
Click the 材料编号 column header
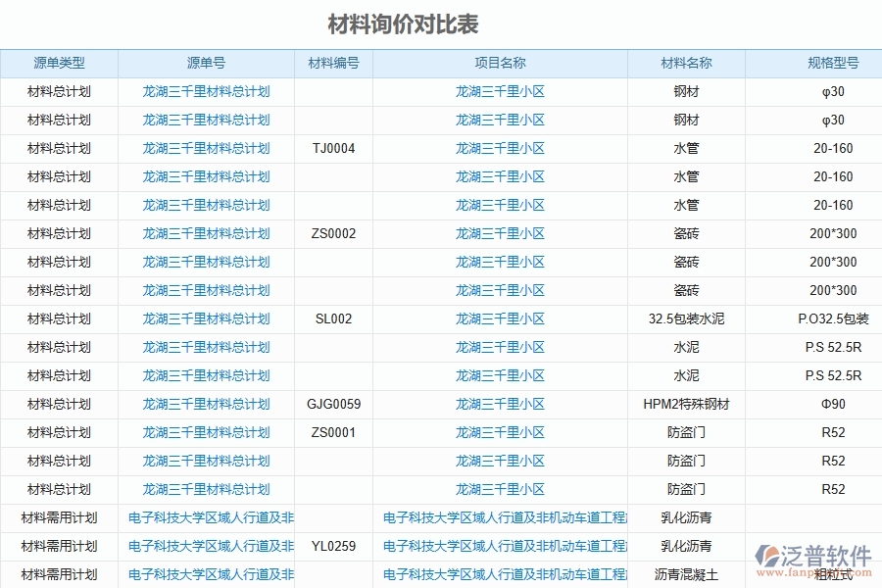tap(333, 63)
